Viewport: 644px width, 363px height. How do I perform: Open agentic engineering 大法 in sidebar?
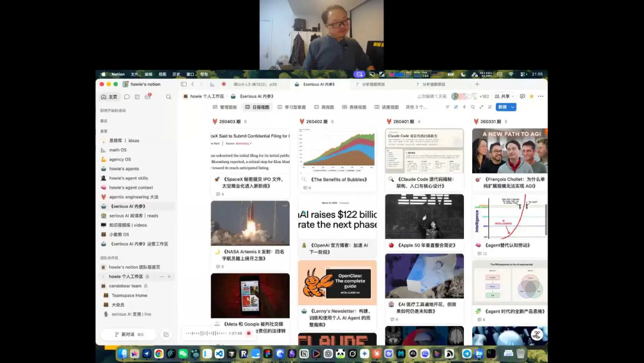point(134,197)
